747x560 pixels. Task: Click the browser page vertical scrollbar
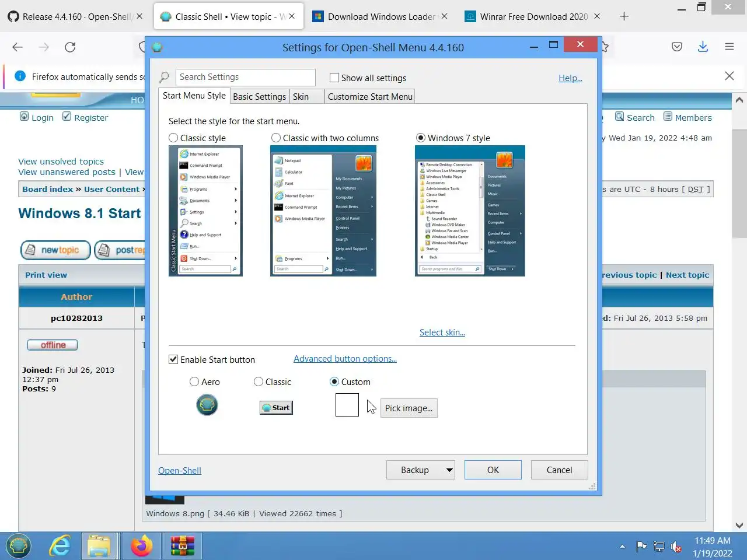[x=739, y=184]
